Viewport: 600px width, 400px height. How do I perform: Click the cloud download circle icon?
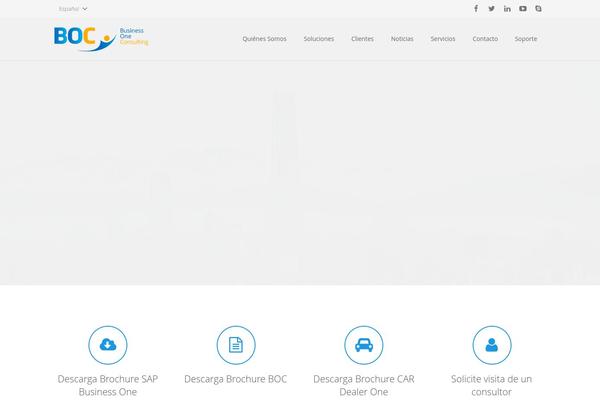(x=108, y=345)
